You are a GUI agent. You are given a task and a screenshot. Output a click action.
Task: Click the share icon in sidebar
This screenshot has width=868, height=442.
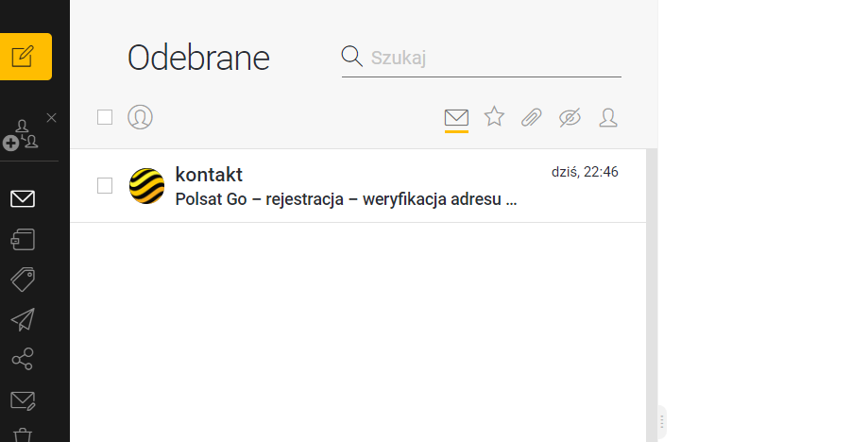click(23, 359)
